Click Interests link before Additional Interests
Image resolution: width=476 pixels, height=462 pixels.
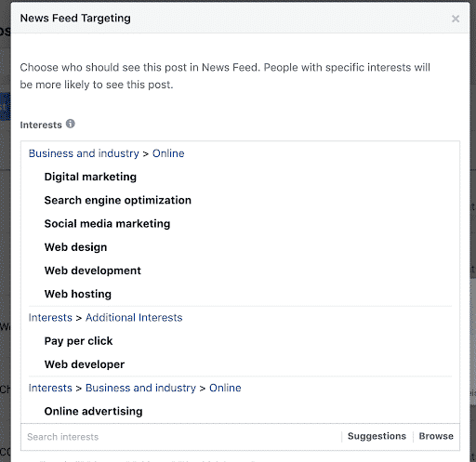50,318
